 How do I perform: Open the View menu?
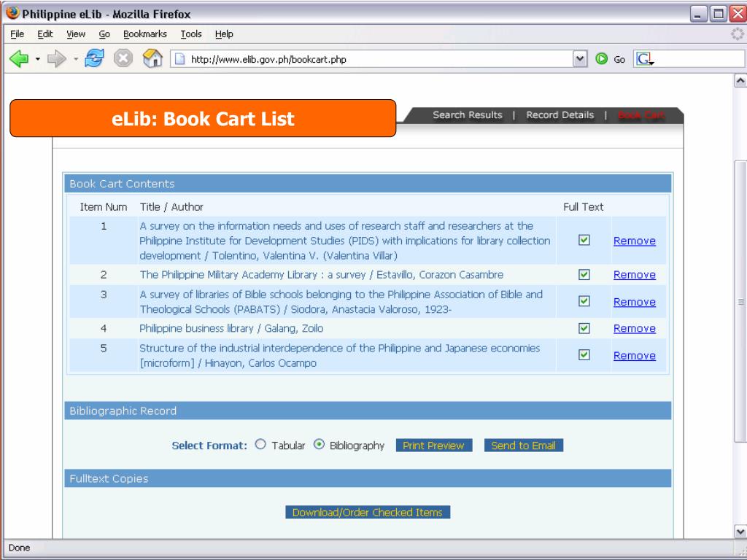click(76, 34)
